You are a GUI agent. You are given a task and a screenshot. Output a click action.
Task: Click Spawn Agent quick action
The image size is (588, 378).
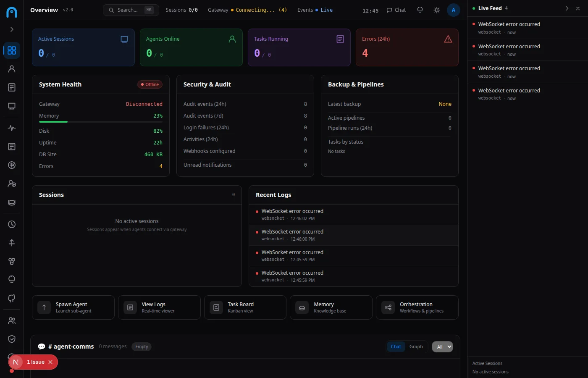pyautogui.click(x=73, y=307)
